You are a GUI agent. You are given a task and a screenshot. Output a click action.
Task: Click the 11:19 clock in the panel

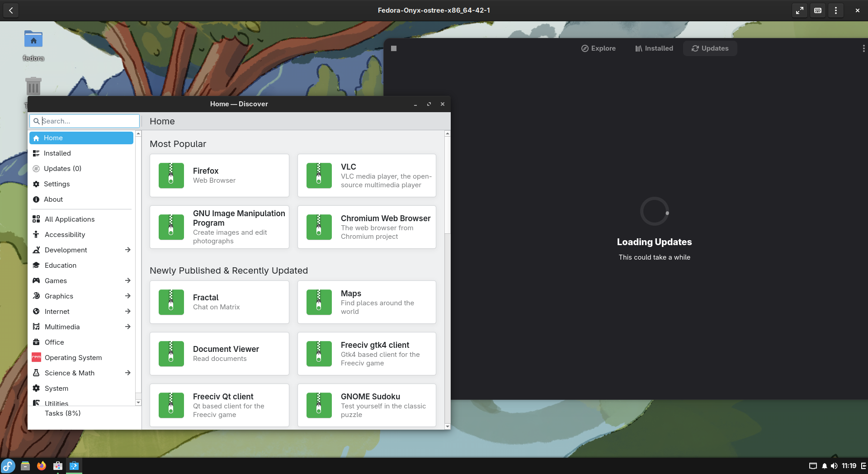(849, 466)
